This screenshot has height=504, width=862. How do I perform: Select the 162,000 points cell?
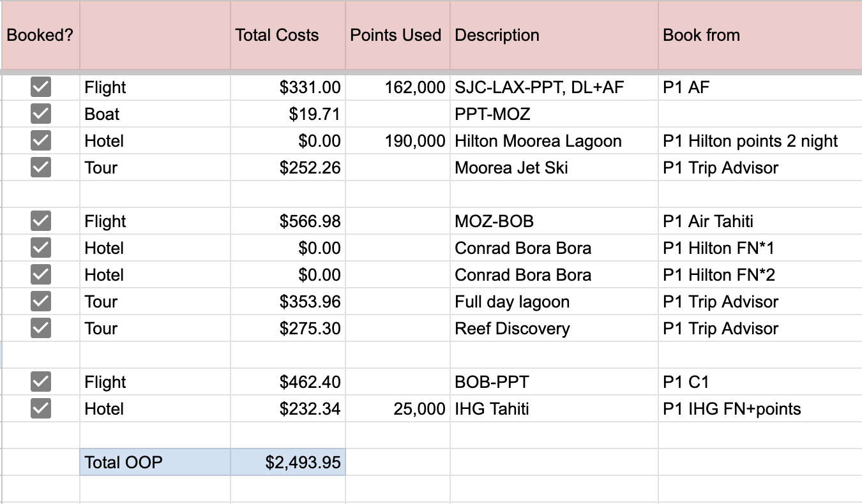(397, 87)
